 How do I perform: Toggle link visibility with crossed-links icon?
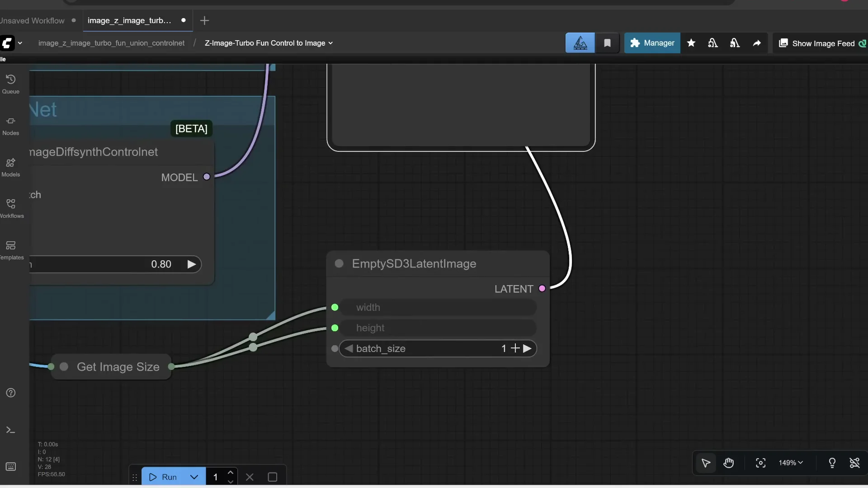pos(855,463)
